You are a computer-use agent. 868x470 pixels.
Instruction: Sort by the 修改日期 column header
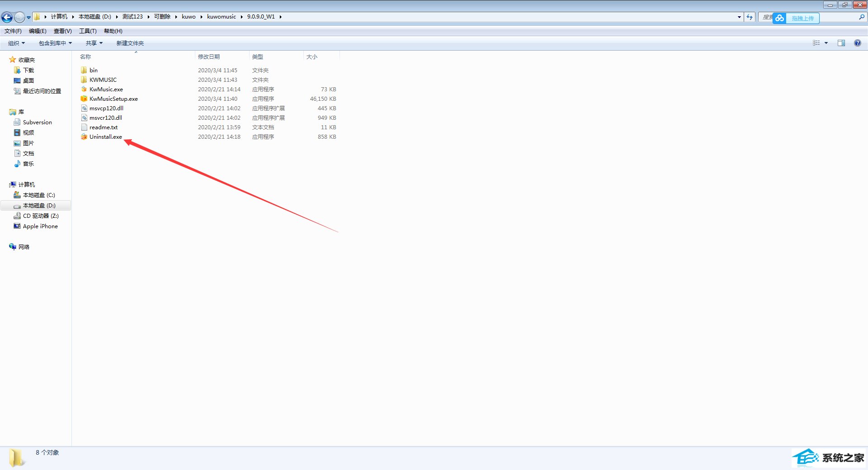(209, 56)
